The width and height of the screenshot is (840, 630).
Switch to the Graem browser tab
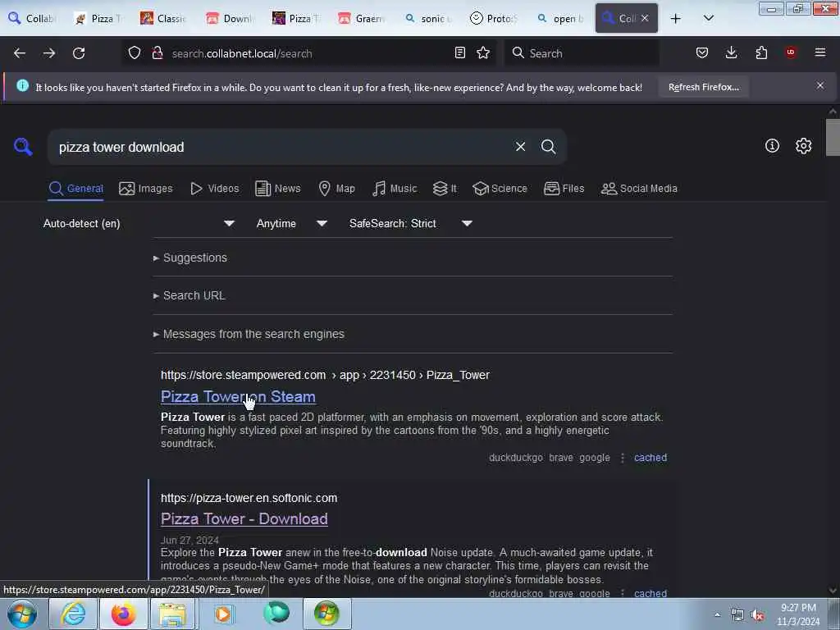point(362,19)
